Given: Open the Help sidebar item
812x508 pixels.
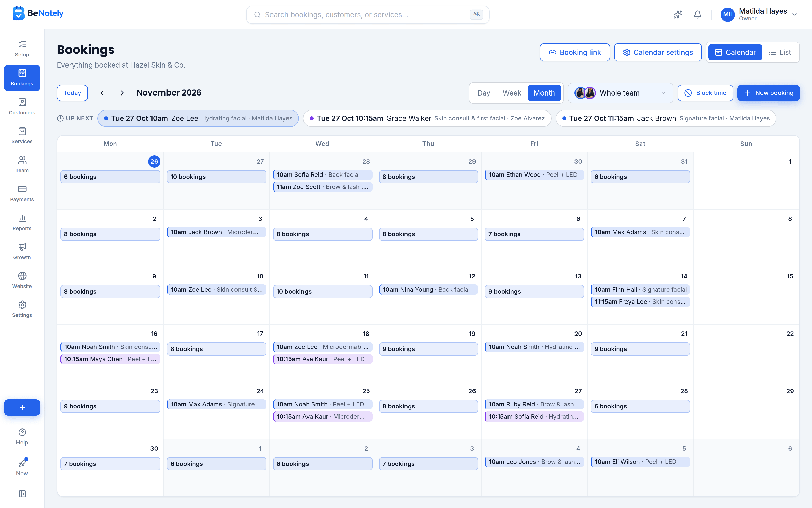Looking at the screenshot, I should click(x=22, y=436).
